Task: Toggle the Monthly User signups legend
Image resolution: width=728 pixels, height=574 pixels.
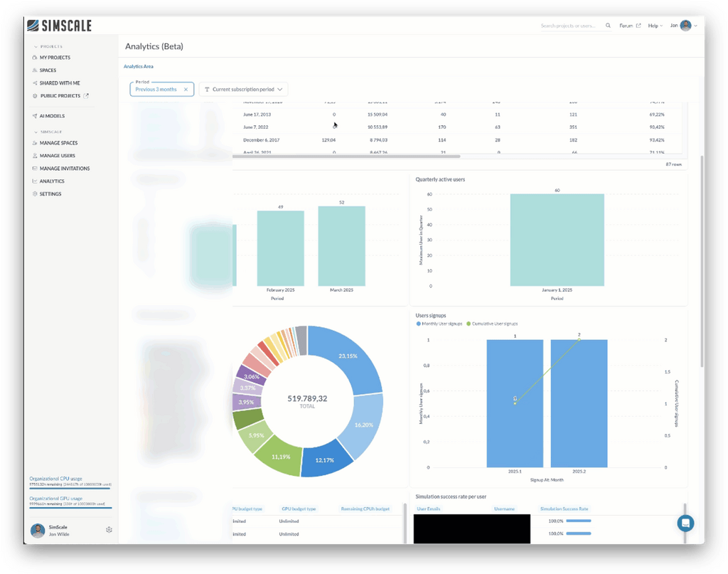Action: pyautogui.click(x=441, y=323)
